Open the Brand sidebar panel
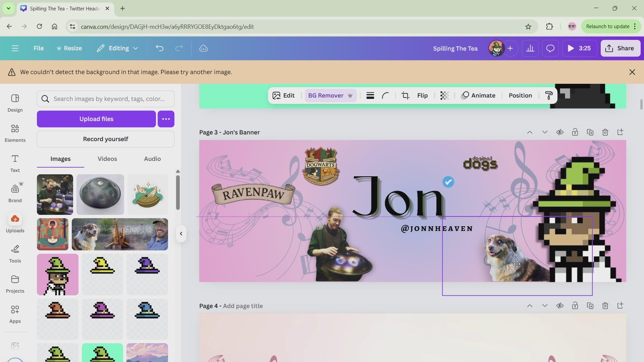 (x=15, y=193)
